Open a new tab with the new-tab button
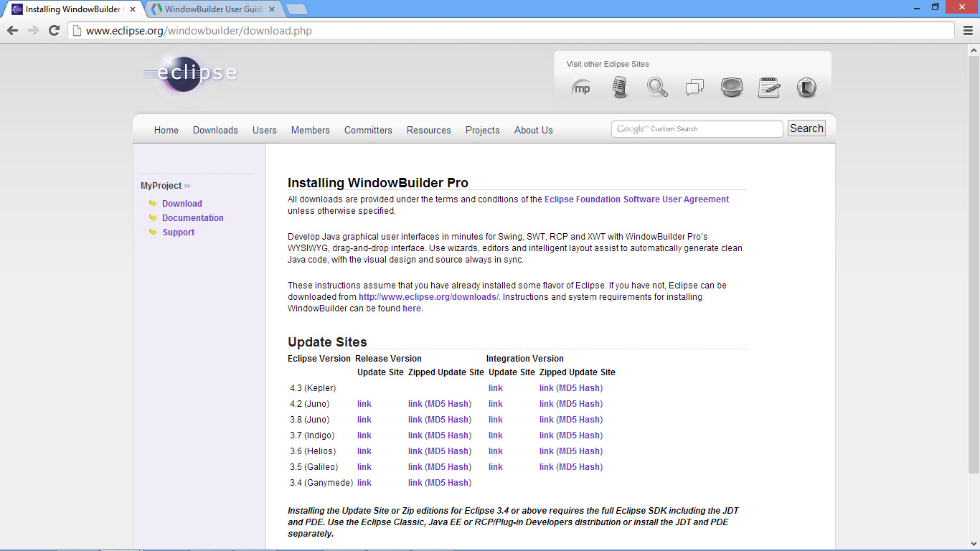Viewport: 980px width, 551px height. 296,9
